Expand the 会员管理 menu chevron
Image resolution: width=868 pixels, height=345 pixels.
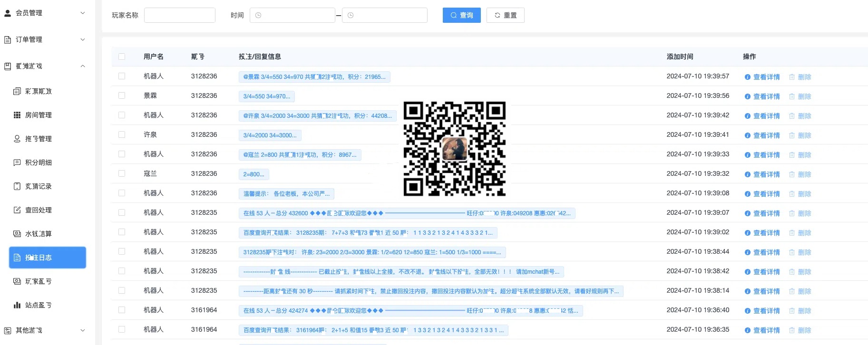click(83, 13)
